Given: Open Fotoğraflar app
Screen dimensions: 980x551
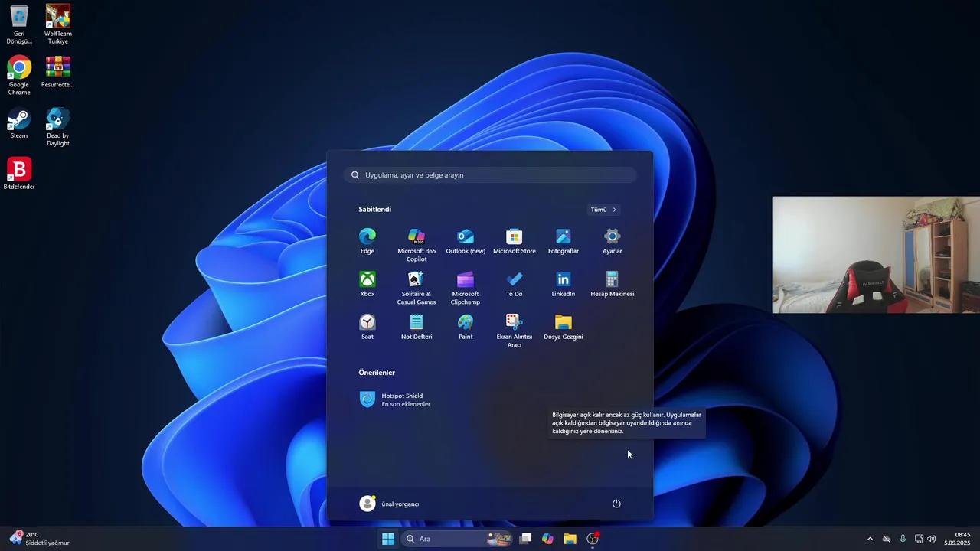Looking at the screenshot, I should click(x=563, y=241).
